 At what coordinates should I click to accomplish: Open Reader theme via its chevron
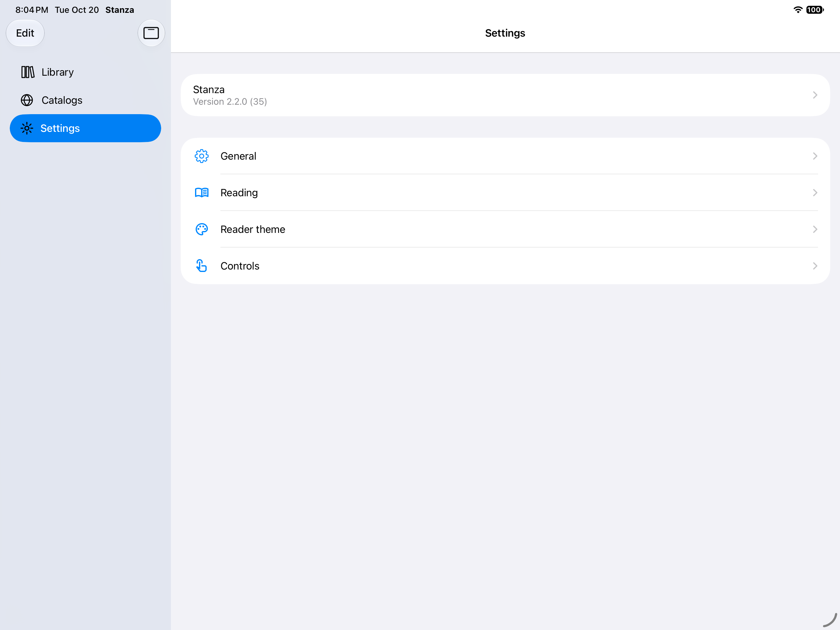click(815, 229)
